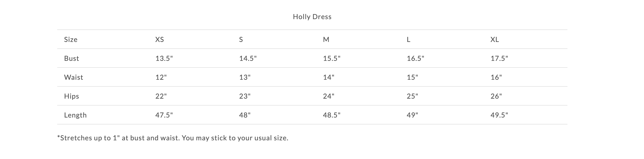Select the Size row header
The image size is (644, 159).
point(71,40)
